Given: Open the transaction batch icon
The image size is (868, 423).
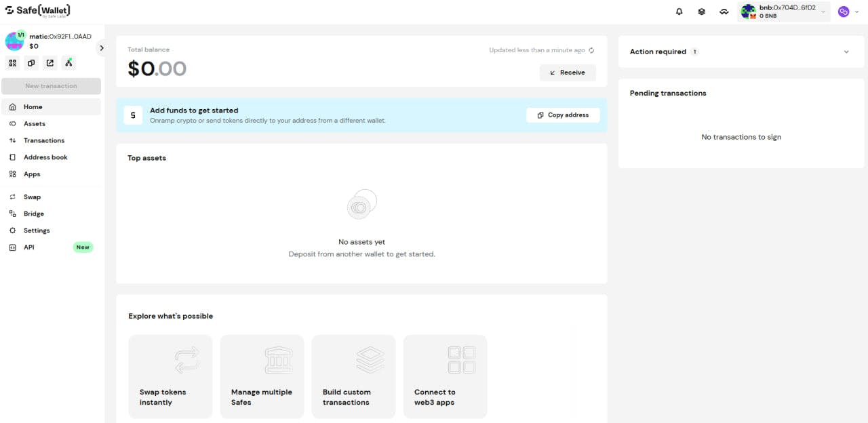Looking at the screenshot, I should pos(701,12).
